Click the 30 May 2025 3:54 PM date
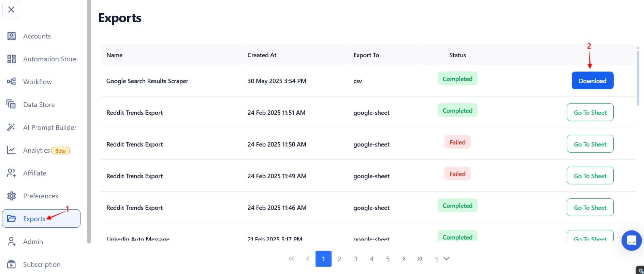Viewport: 644px width, 274px height. [277, 81]
